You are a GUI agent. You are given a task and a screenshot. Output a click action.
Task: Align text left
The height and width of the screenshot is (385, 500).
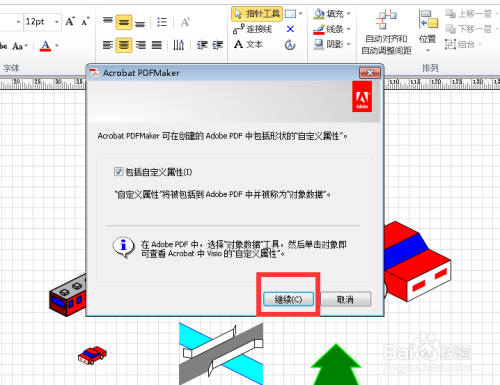(108, 45)
